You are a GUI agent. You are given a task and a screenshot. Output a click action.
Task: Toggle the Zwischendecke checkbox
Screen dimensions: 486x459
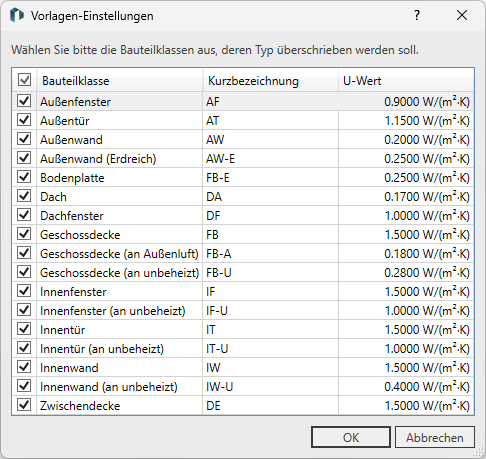pyautogui.click(x=24, y=405)
